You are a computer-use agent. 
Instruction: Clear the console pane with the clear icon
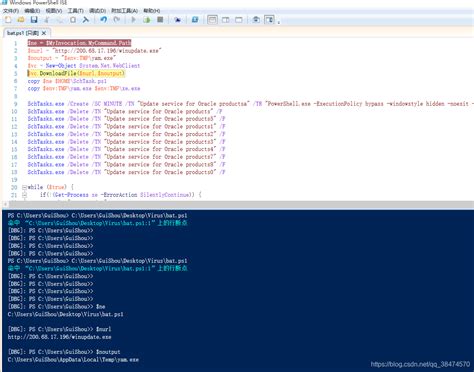[86, 20]
